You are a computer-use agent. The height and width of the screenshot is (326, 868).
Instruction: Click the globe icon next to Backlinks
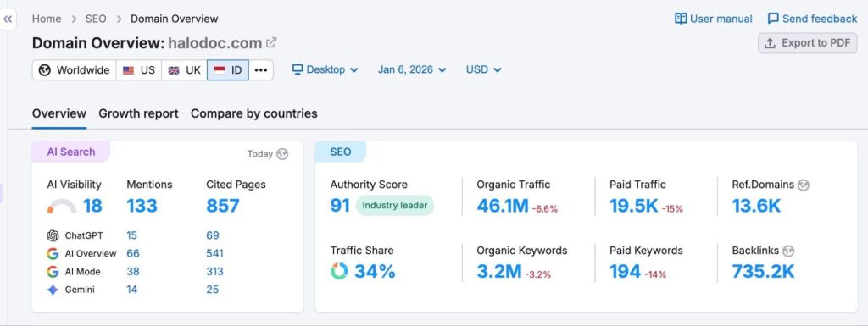tap(788, 251)
